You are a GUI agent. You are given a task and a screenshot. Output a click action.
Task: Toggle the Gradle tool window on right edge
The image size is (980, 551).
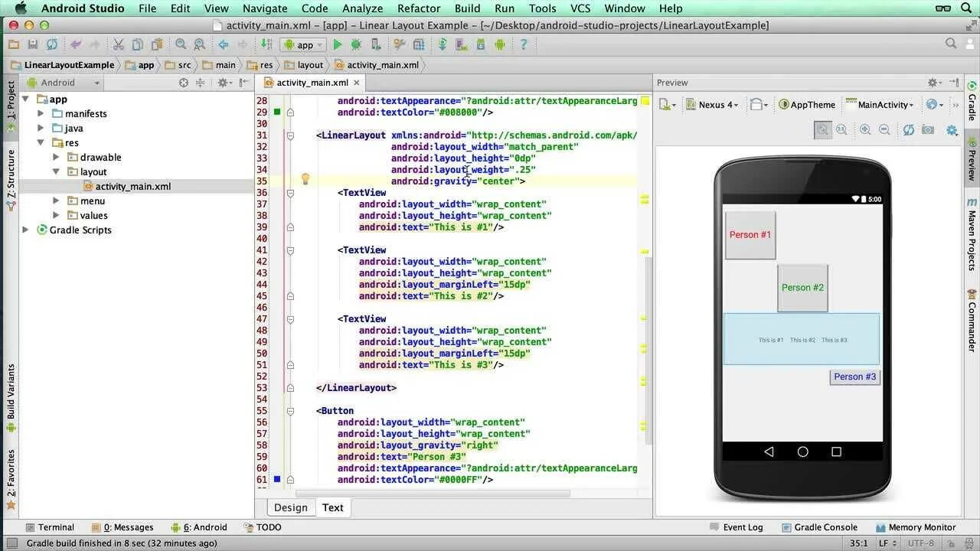(972, 102)
